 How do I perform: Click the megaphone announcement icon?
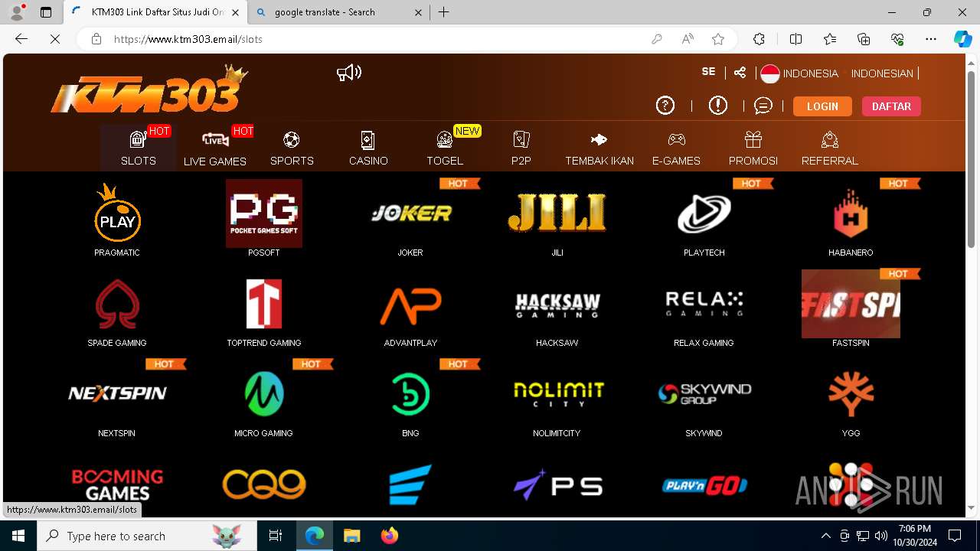point(349,73)
